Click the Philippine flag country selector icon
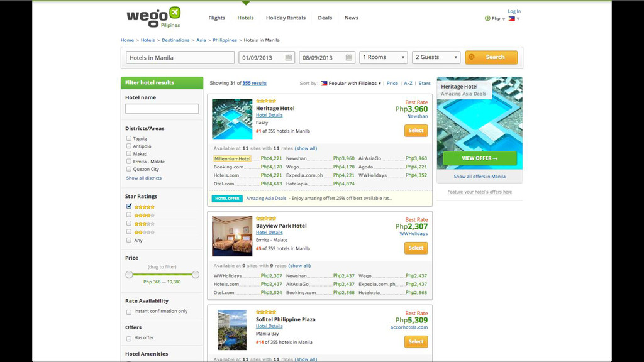 pos(511,18)
